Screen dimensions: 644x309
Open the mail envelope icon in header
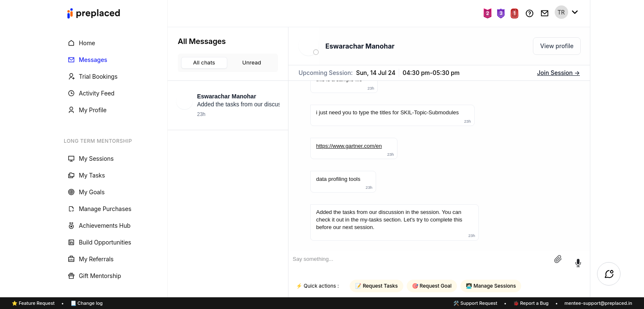[545, 13]
